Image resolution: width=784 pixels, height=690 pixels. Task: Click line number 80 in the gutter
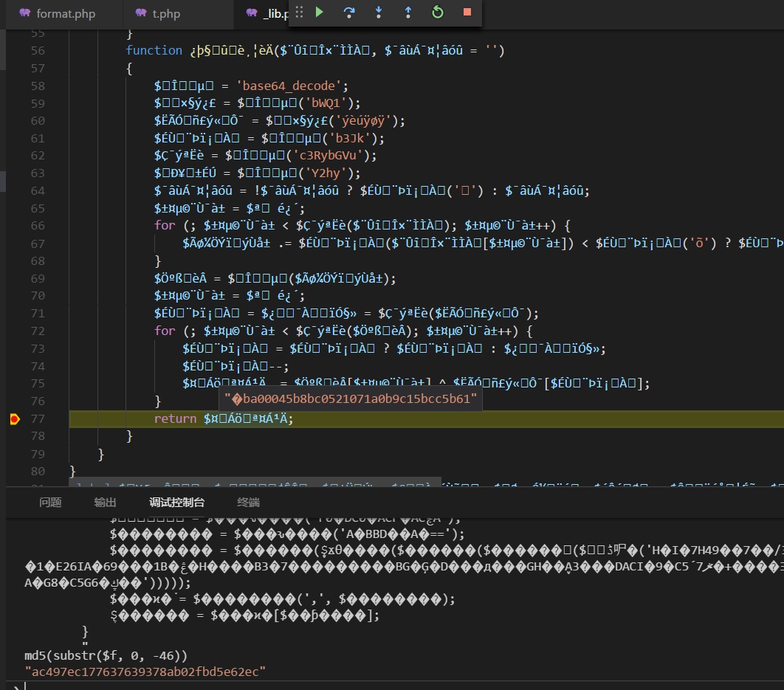coord(38,471)
